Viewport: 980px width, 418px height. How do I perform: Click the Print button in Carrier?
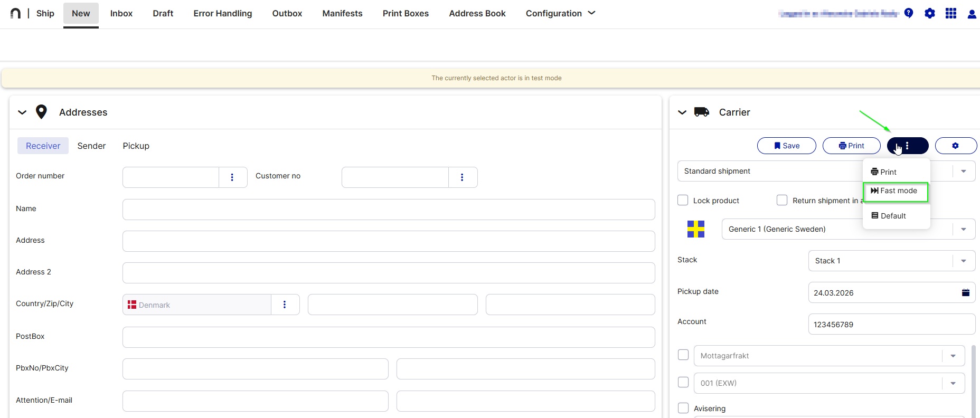pyautogui.click(x=851, y=146)
